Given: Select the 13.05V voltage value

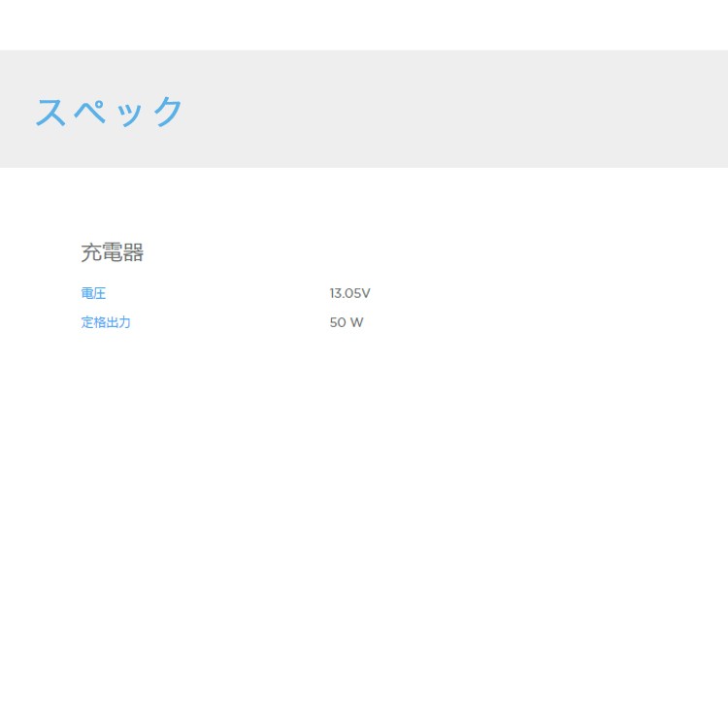Looking at the screenshot, I should (349, 293).
